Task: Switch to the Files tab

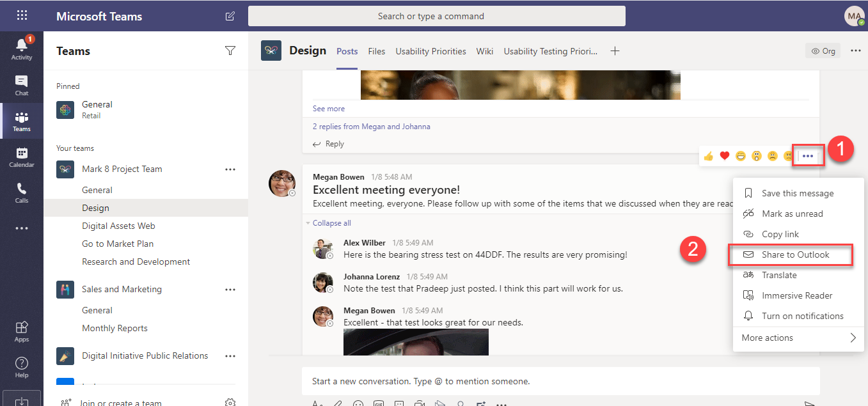Action: coord(377,51)
